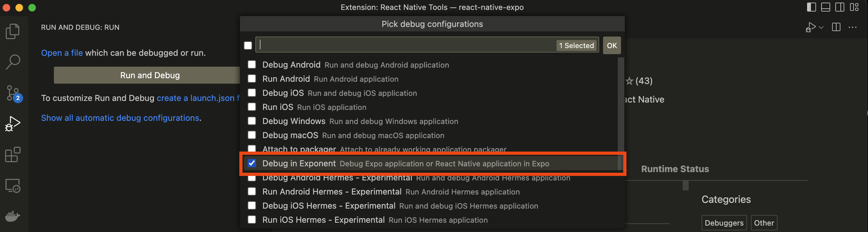The width and height of the screenshot is (868, 232).
Task: Open the Extensions view
Action: pos(13,155)
